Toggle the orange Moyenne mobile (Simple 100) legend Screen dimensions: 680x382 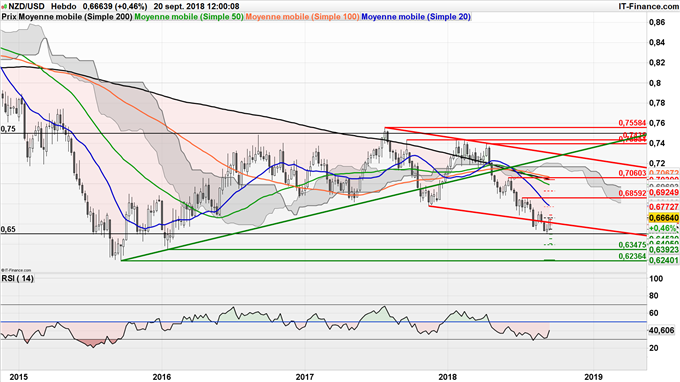(x=302, y=17)
